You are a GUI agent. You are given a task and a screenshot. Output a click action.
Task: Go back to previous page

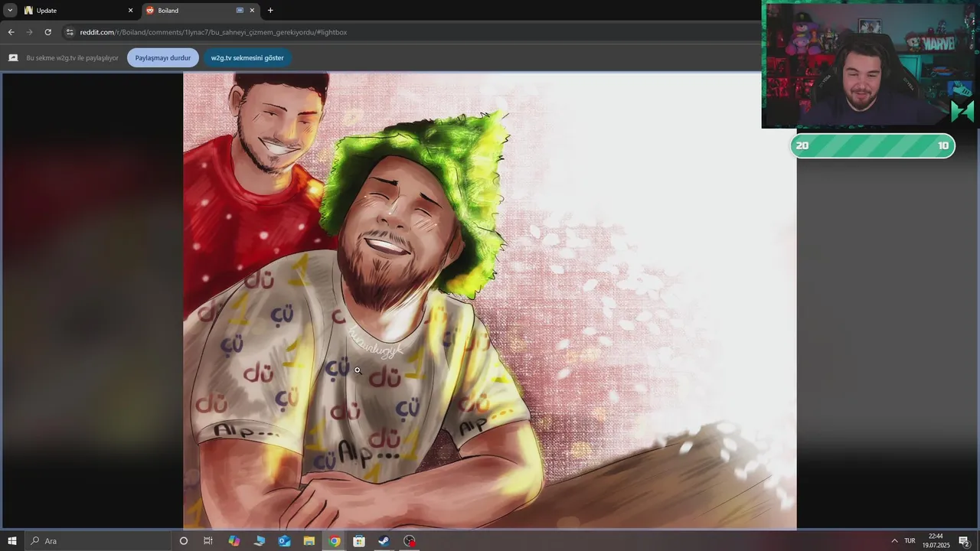11,32
